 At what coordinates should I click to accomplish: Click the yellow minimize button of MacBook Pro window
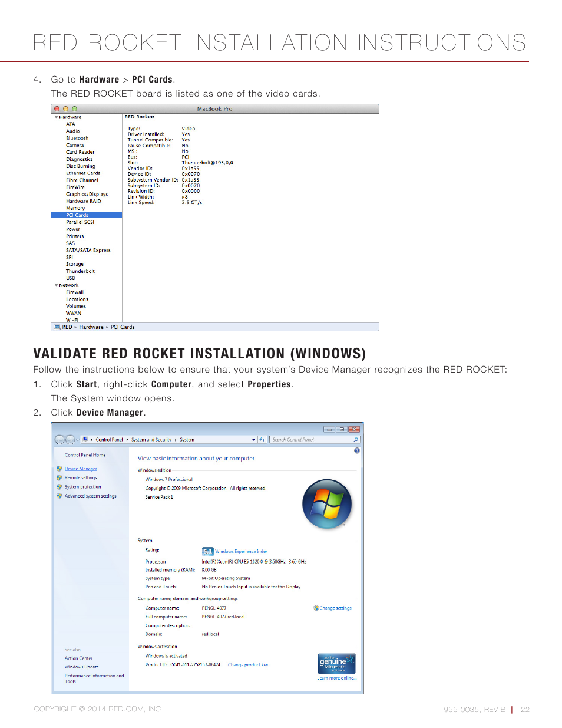pyautogui.click(x=66, y=109)
